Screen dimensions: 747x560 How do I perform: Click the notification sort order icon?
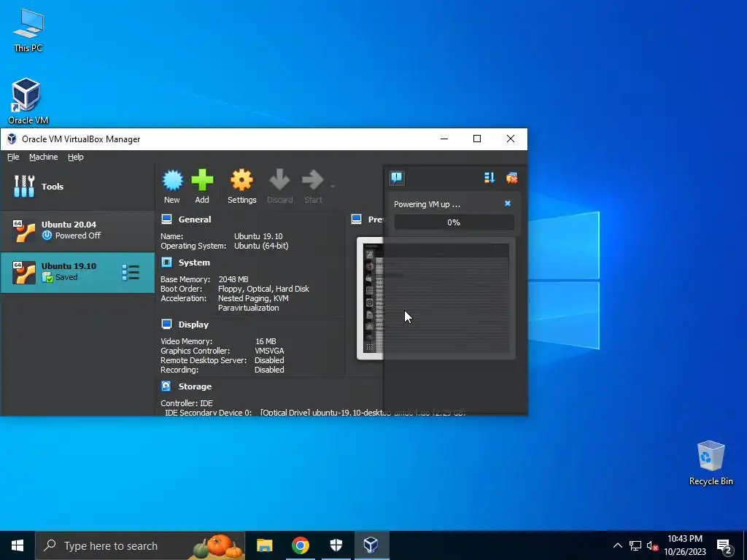[489, 178]
